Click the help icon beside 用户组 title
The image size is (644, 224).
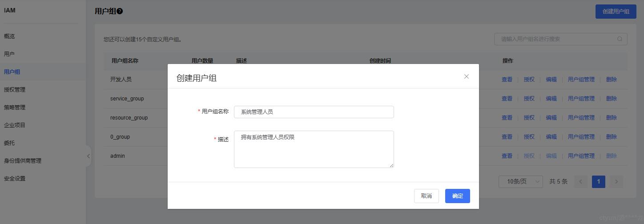click(120, 12)
